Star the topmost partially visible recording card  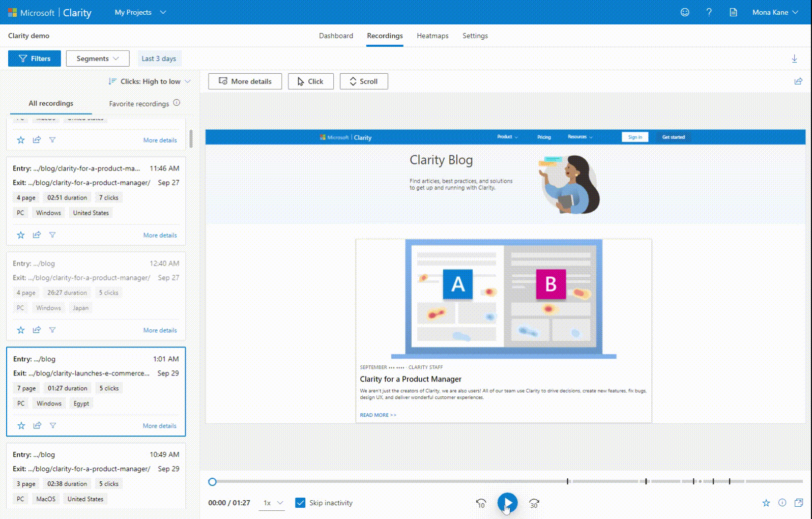click(x=21, y=140)
